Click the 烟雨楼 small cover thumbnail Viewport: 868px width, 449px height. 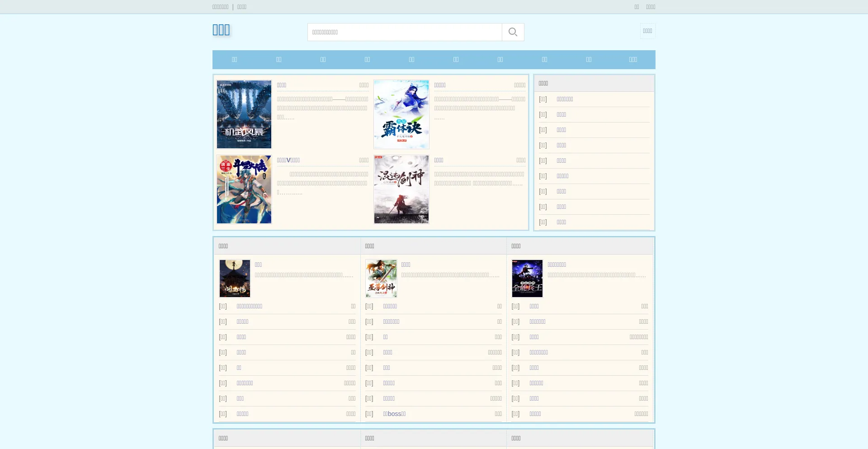pos(235,279)
